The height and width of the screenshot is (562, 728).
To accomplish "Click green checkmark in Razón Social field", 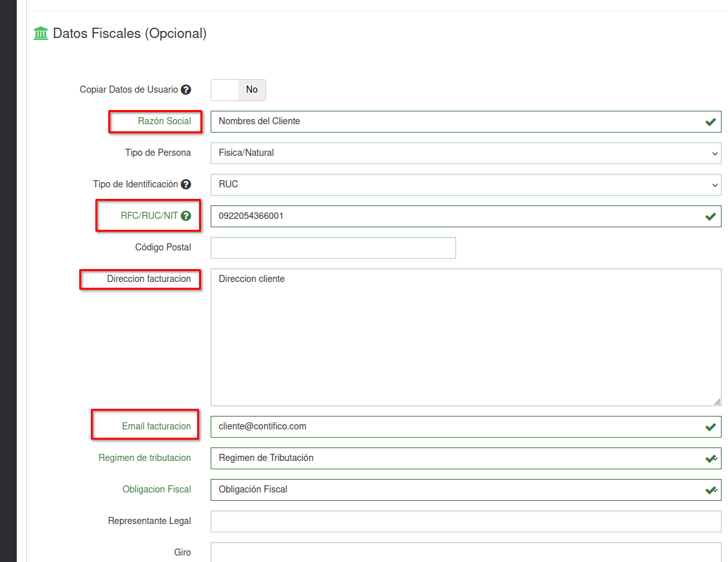I will pyautogui.click(x=710, y=122).
